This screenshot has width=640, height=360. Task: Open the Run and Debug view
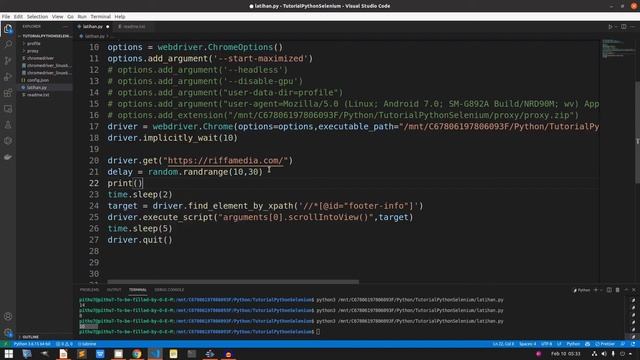point(8,77)
